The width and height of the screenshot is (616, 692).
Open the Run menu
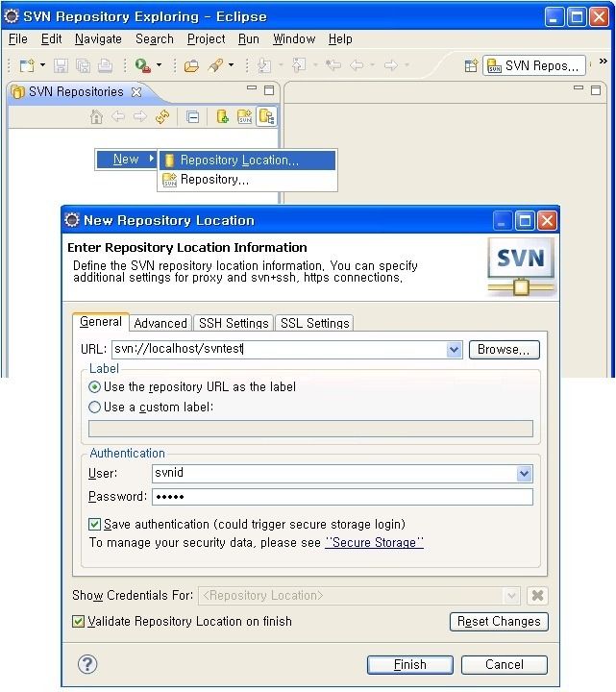point(249,39)
